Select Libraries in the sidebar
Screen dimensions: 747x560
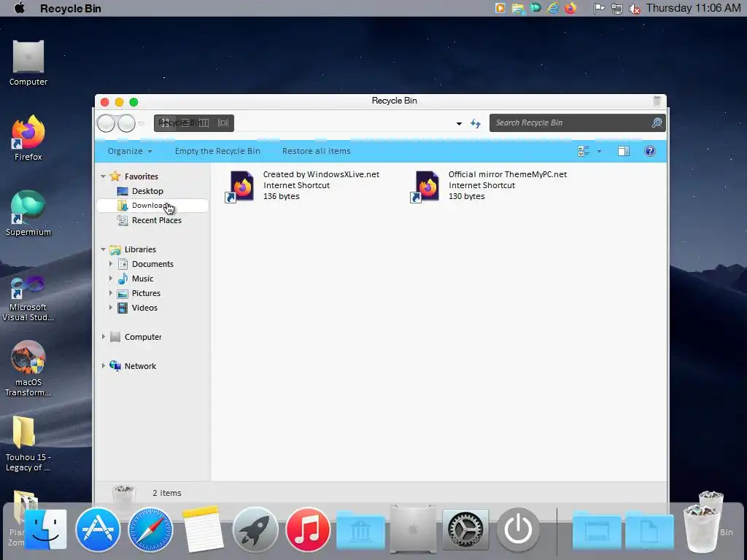(x=140, y=249)
